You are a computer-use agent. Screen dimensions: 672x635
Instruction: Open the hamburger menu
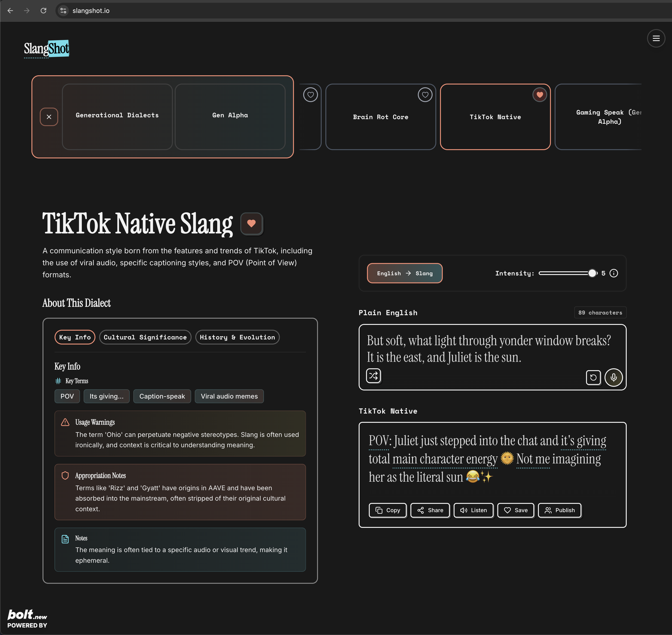tap(656, 38)
